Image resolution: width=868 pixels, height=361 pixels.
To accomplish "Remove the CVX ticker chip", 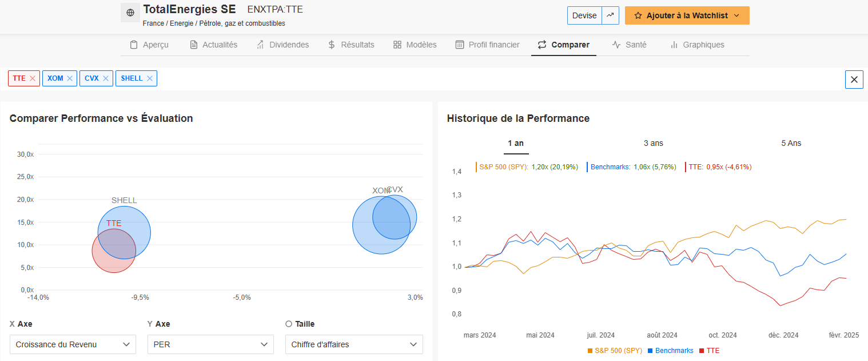I will [x=106, y=78].
